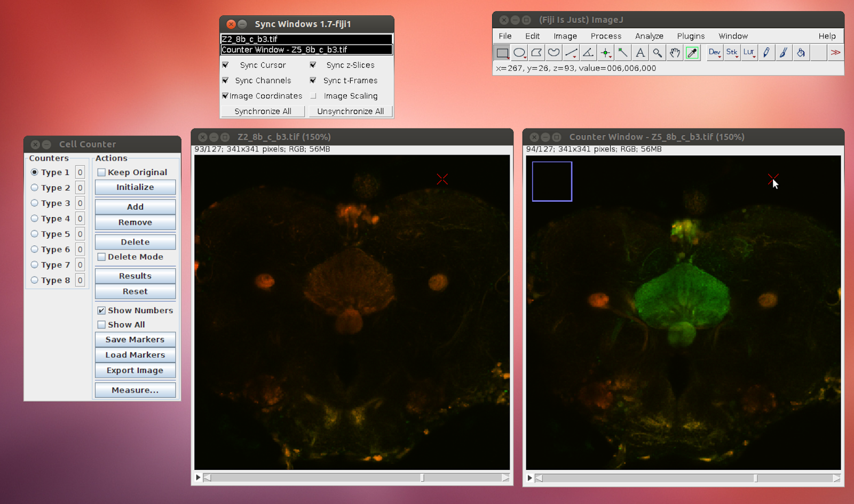Open the Analyze menu
This screenshot has width=854, height=504.
point(649,36)
